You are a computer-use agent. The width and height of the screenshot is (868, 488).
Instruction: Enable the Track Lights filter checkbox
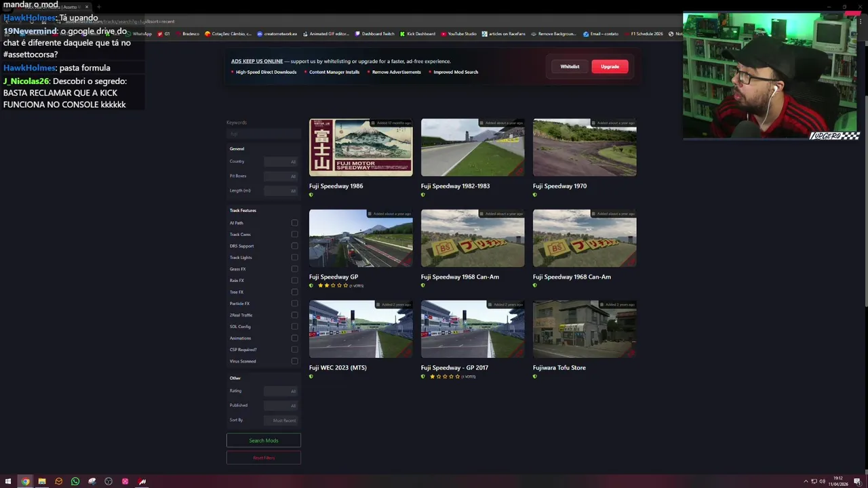coord(294,258)
